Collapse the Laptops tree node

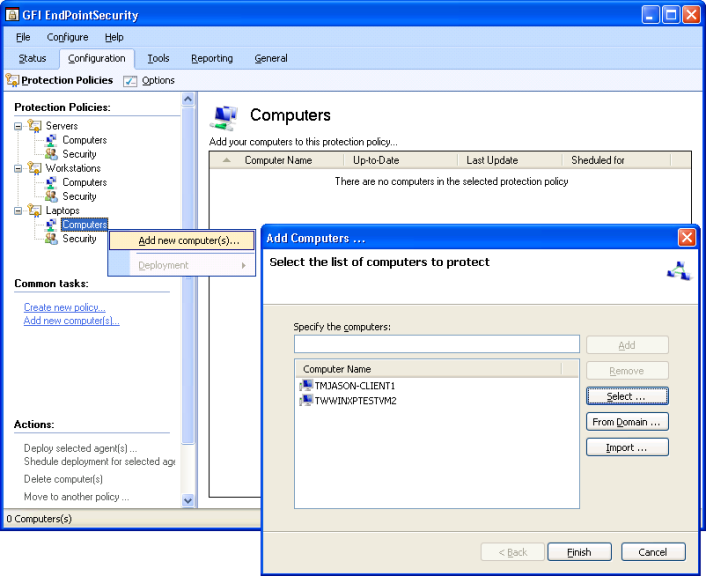(18, 211)
